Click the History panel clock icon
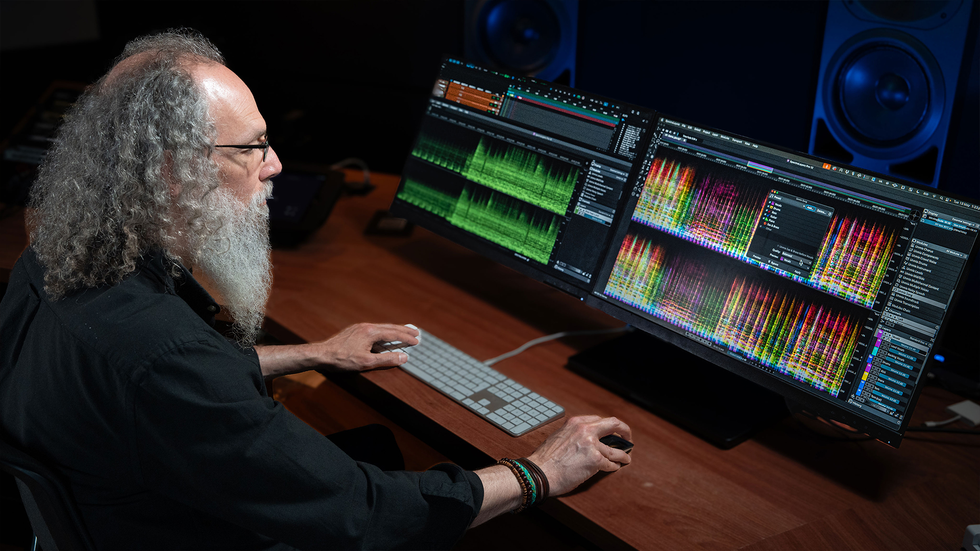The image size is (980, 551). point(850,401)
